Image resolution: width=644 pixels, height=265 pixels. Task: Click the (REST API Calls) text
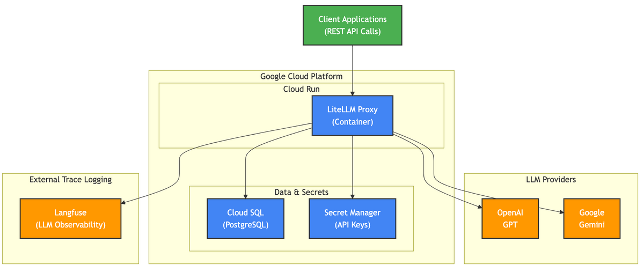(352, 32)
